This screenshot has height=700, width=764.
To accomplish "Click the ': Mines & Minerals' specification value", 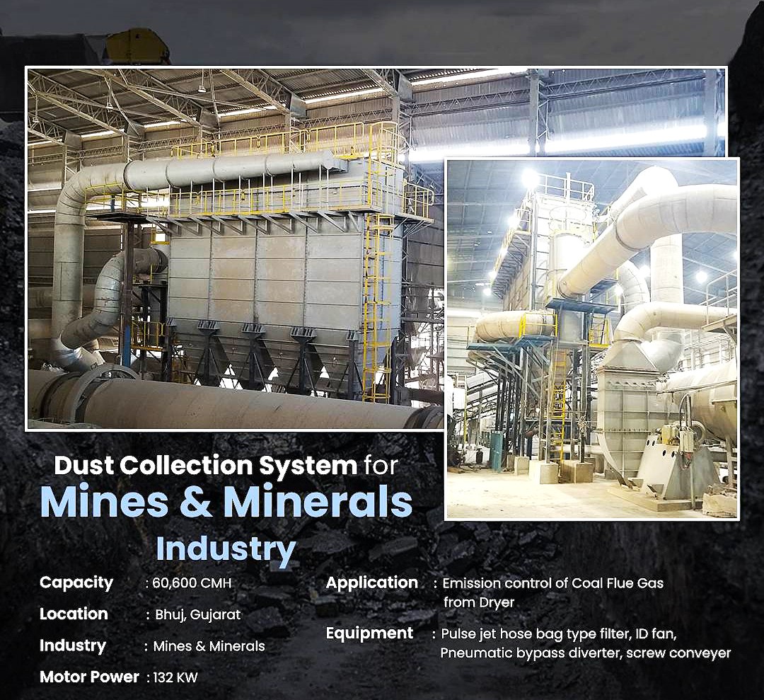I will pos(204,646).
